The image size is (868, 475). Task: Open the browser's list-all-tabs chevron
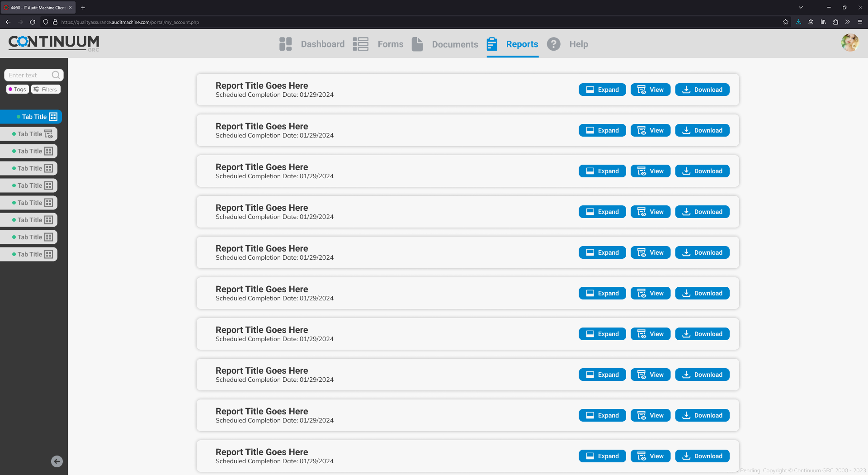pyautogui.click(x=801, y=7)
